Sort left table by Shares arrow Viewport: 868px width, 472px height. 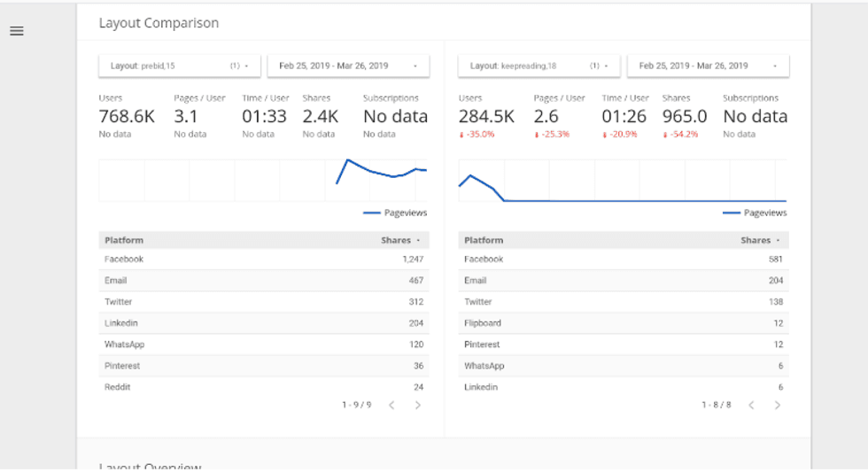click(417, 240)
